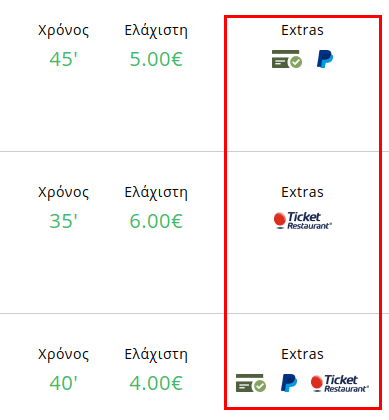Click the 40' delivery time value
The width and height of the screenshot is (389, 420).
coord(63,383)
